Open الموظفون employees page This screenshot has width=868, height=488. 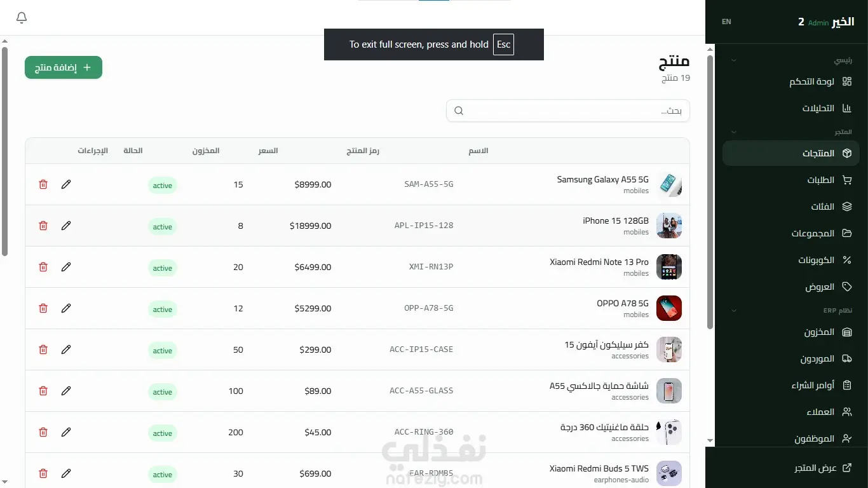(x=791, y=438)
